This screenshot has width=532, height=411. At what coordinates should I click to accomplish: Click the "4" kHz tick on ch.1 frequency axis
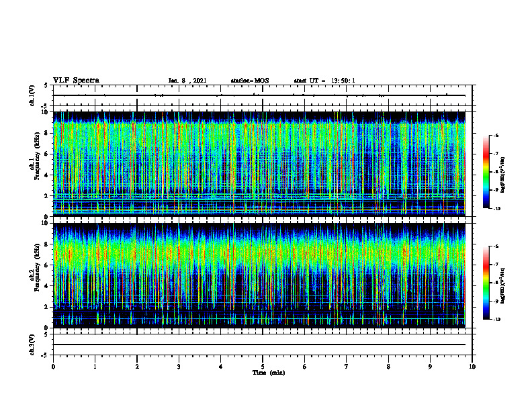(x=46, y=175)
